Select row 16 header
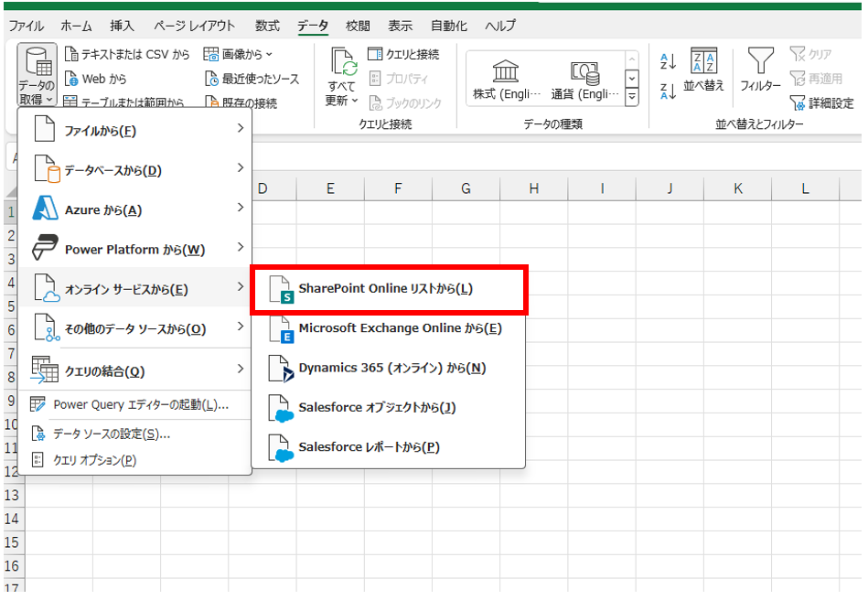The width and height of the screenshot is (868, 600). (x=12, y=566)
